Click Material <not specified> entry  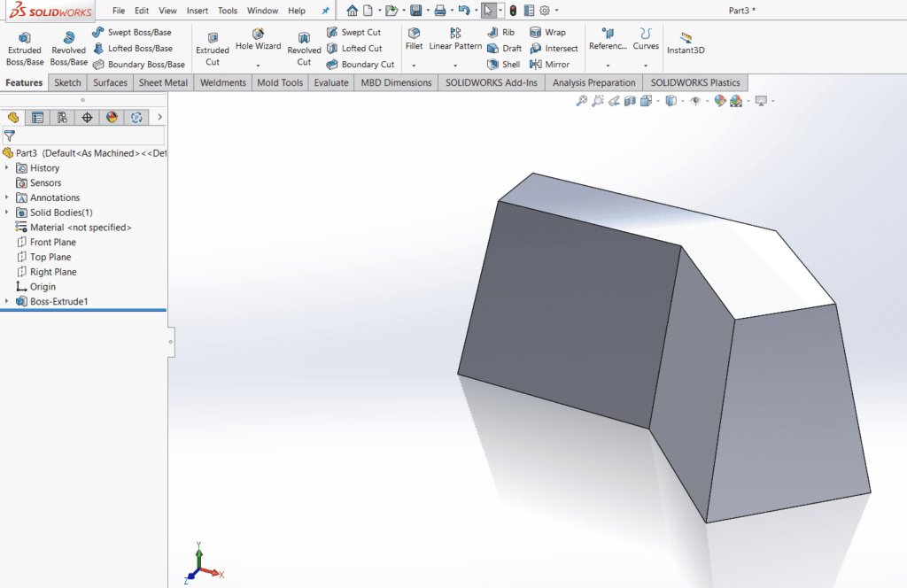(80, 228)
